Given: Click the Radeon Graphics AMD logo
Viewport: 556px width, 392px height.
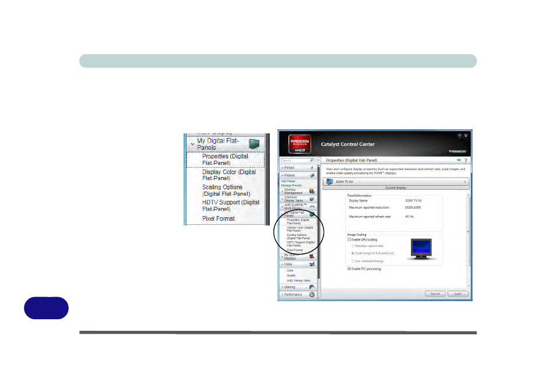Looking at the screenshot, I should [300, 144].
